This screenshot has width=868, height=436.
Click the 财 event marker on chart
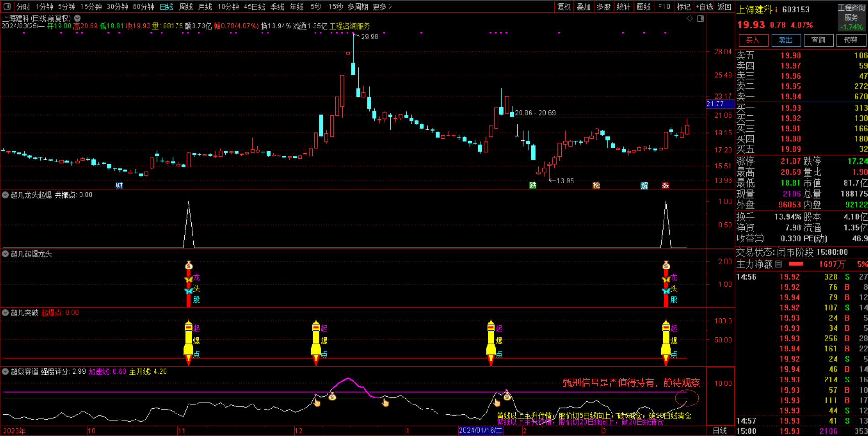tap(119, 185)
